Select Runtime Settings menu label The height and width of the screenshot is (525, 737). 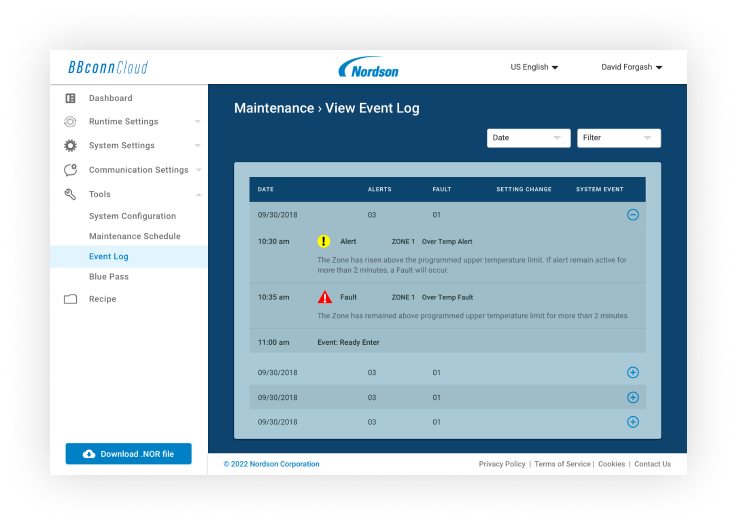tap(124, 122)
